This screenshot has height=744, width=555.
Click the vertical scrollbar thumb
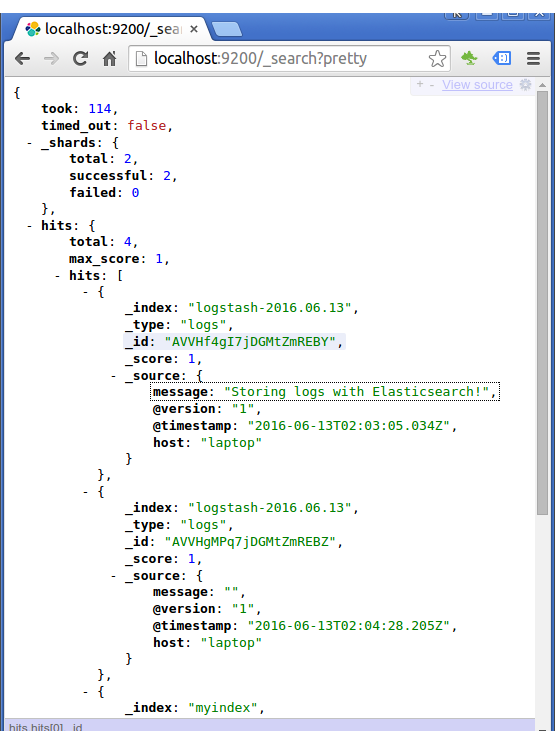(x=542, y=303)
